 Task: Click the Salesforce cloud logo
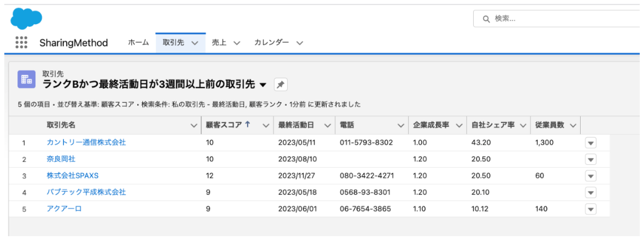click(26, 18)
